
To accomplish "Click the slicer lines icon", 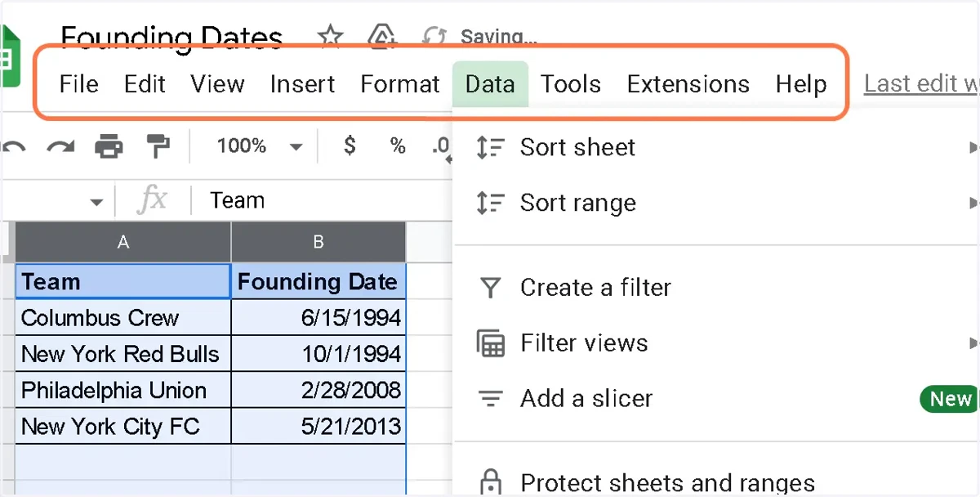I will pyautogui.click(x=490, y=399).
